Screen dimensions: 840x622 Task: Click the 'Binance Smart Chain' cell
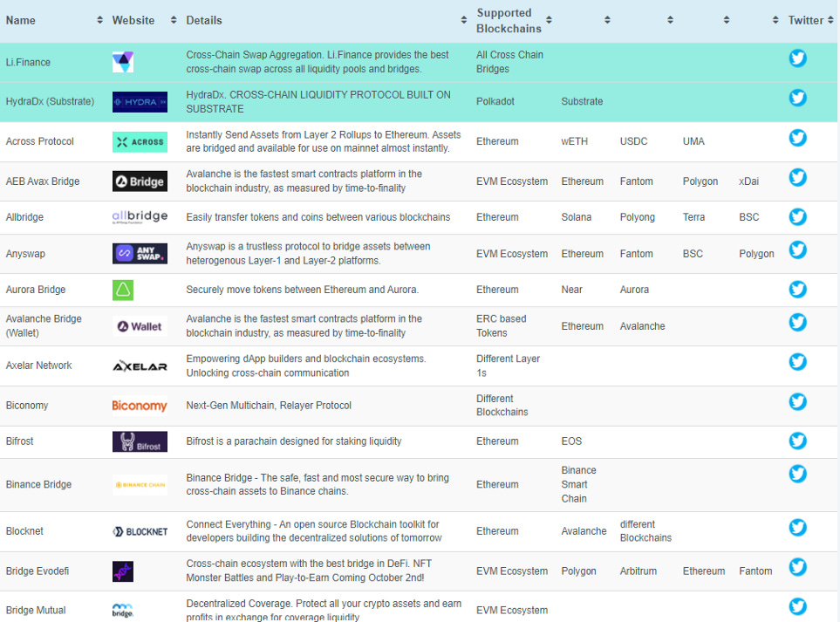[578, 484]
